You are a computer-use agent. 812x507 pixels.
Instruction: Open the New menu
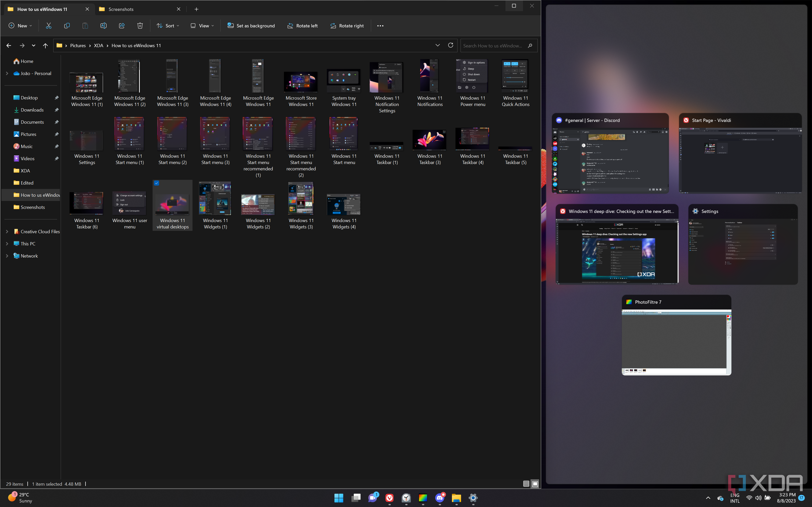point(20,26)
